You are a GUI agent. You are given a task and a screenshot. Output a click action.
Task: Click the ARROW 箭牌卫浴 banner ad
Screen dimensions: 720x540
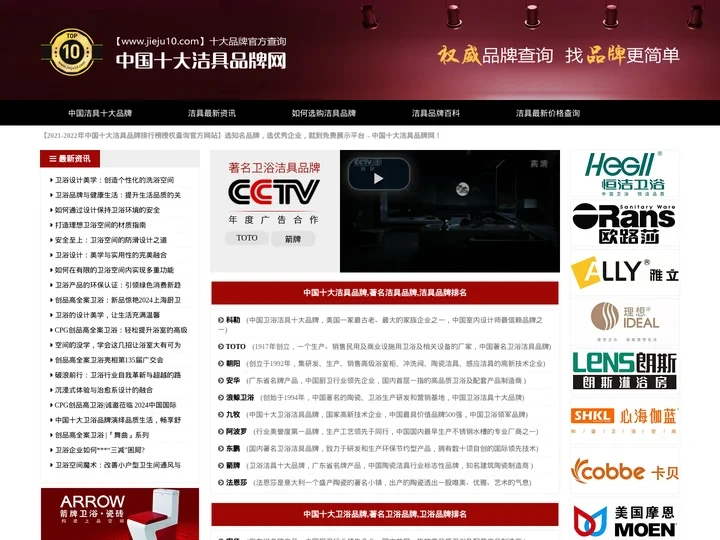click(120, 514)
